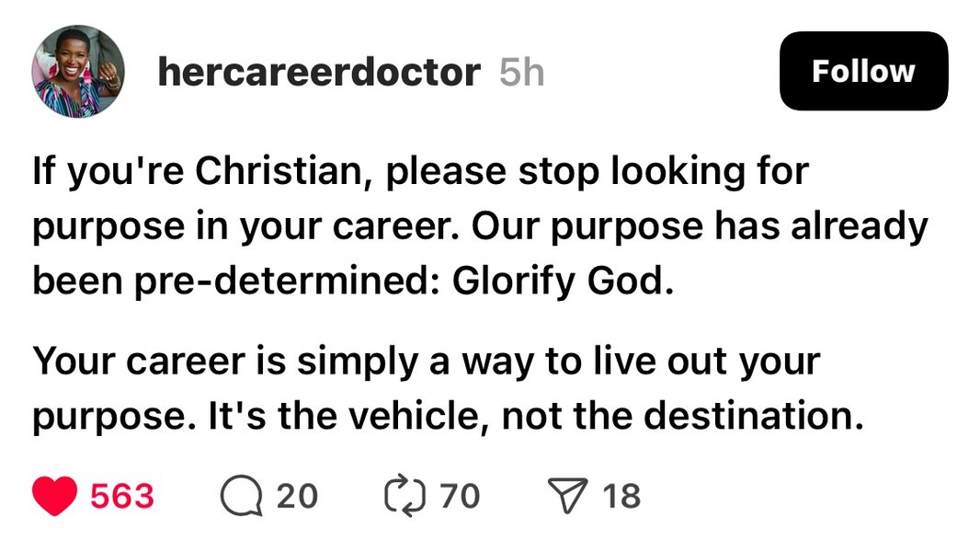Open hercareerdoctor's profile picture
980x552 pixels.
click(78, 72)
